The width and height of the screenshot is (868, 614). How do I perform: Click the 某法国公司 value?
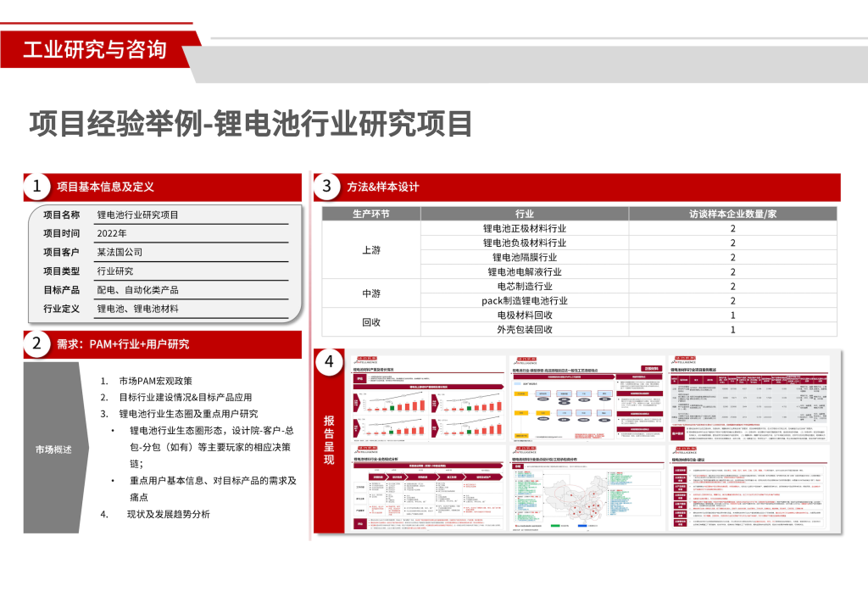(x=120, y=253)
